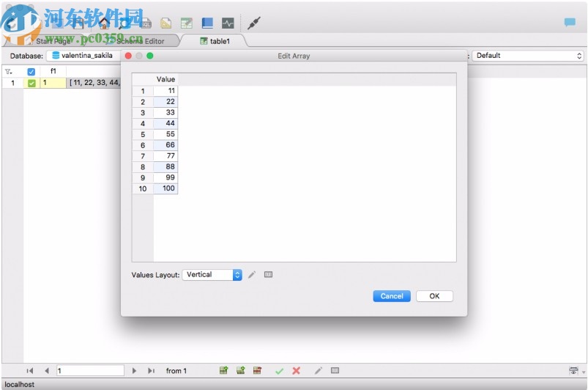588x390 pixels.
Task: Click row header 10 in Edit Array
Action: coord(143,188)
